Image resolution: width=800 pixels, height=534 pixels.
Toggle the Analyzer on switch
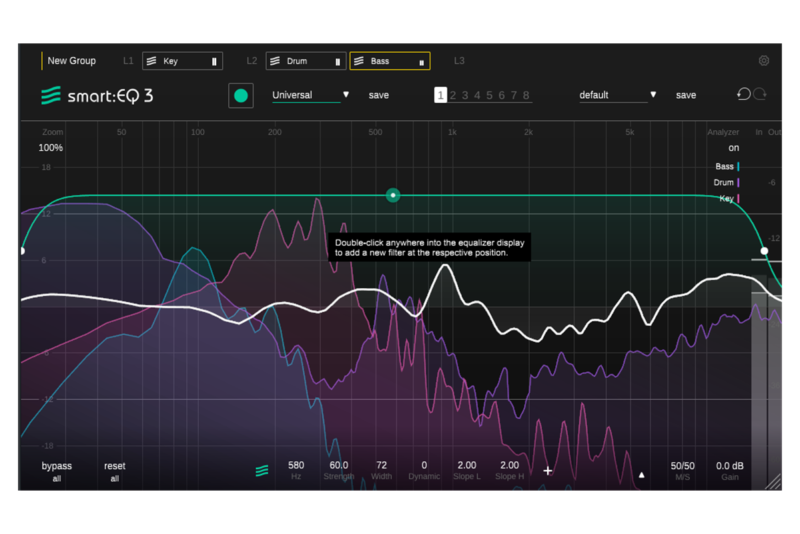coord(733,148)
